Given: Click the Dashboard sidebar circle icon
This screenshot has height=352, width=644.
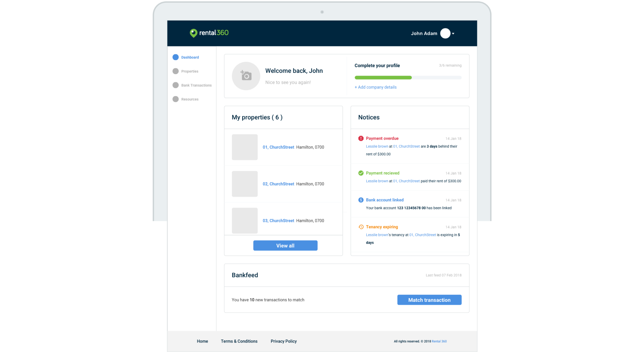Looking at the screenshot, I should [x=175, y=57].
